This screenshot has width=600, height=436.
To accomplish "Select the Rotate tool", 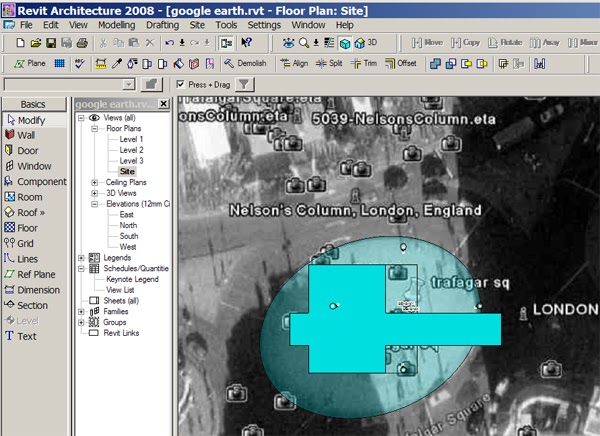I will pyautogui.click(x=505, y=42).
